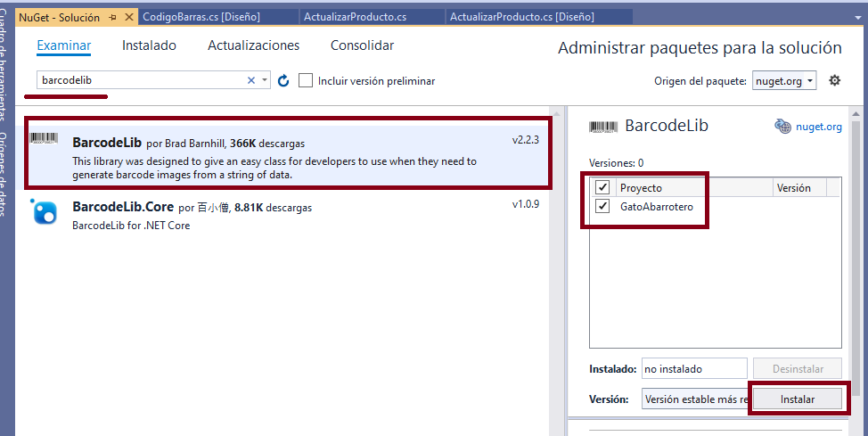Expand the search history dropdown arrow
Image resolution: width=868 pixels, height=436 pixels.
pyautogui.click(x=265, y=80)
